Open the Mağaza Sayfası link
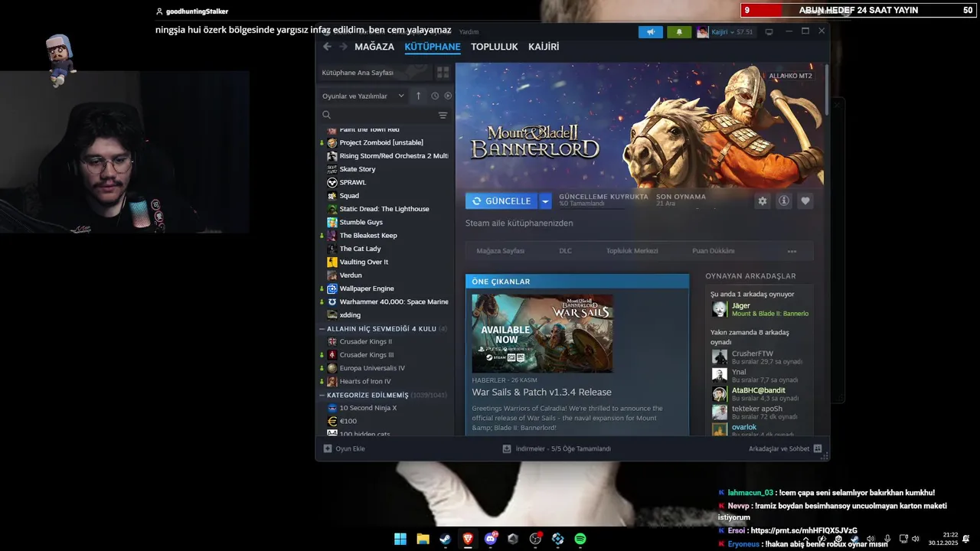 point(500,251)
